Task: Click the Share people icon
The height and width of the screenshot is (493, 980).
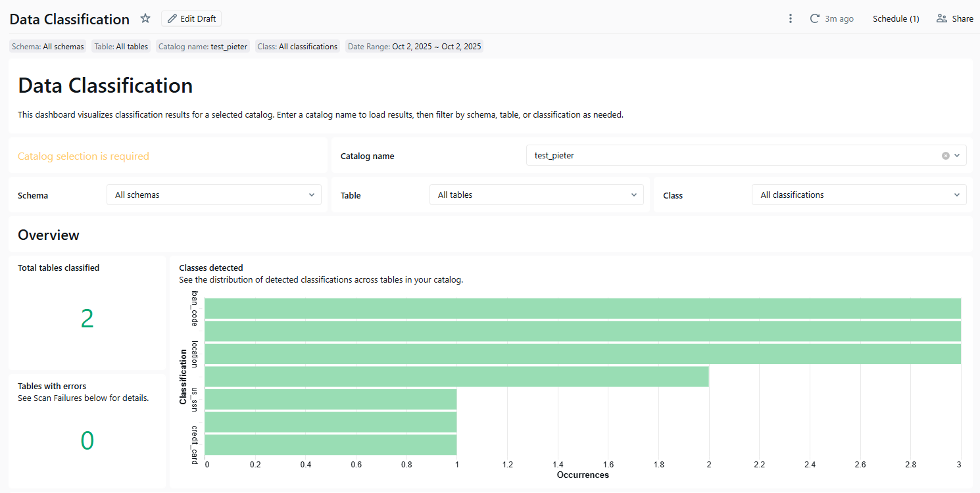Action: click(x=942, y=18)
